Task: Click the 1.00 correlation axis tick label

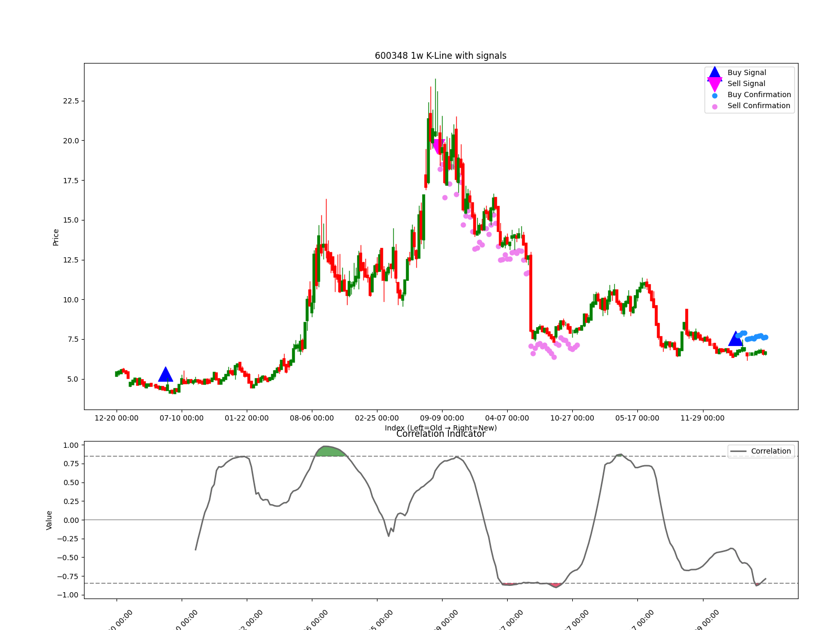Action: (71, 445)
